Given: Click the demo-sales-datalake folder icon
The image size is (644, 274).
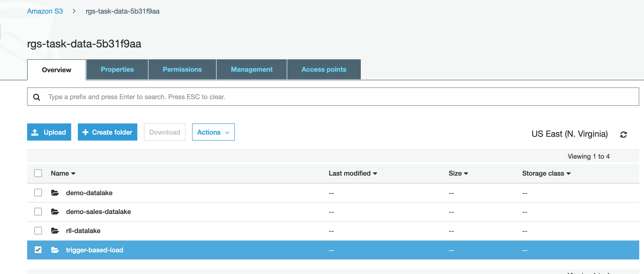Looking at the screenshot, I should (x=55, y=212).
